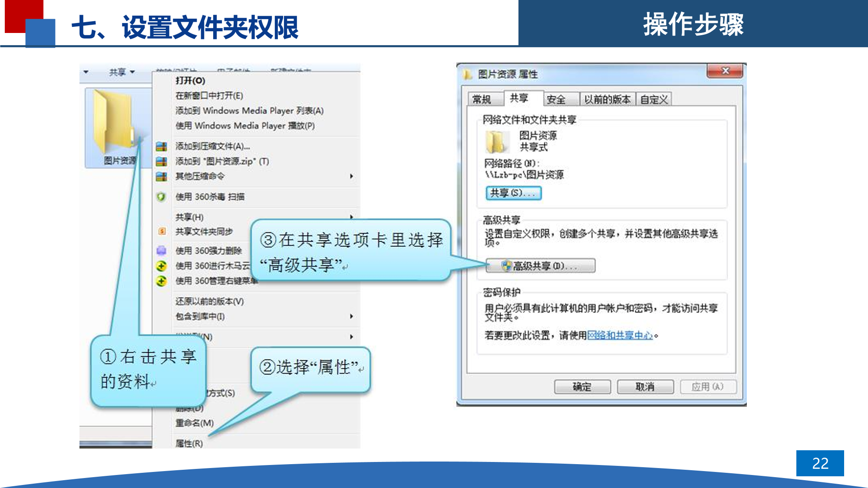This screenshot has width=868, height=488.
Task: Click the icon beside 共享文件夹同步
Action: pos(162,232)
